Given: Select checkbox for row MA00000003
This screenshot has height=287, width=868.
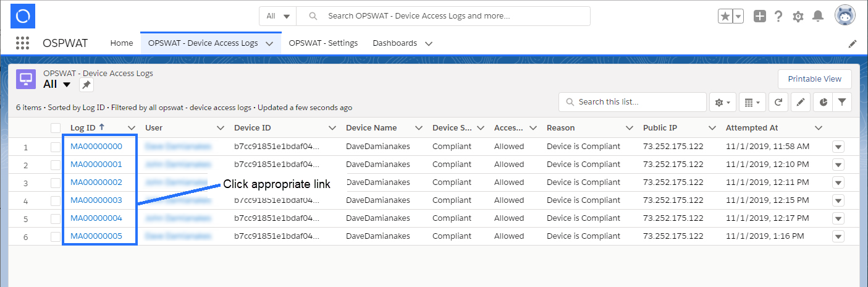Looking at the screenshot, I should click(x=56, y=201).
